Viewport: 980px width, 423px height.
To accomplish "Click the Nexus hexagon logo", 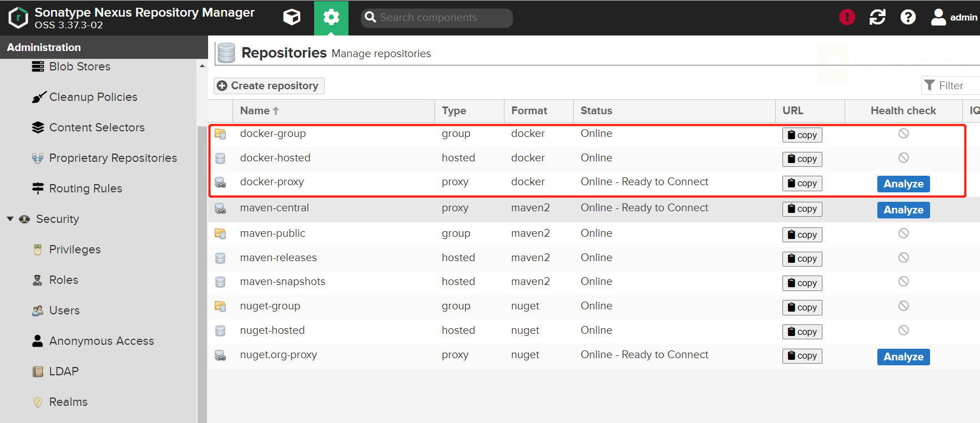I will click(x=18, y=18).
